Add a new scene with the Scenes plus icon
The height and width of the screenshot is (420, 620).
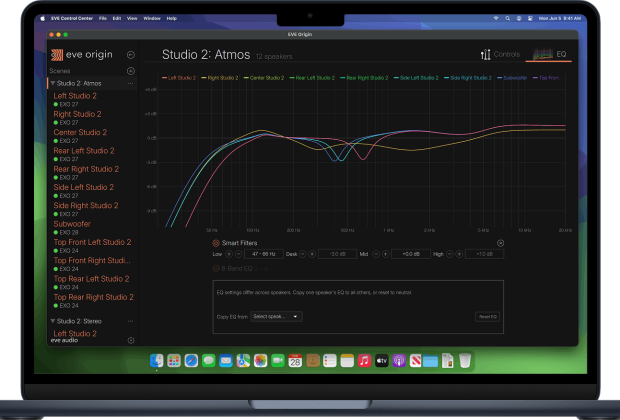[130, 71]
